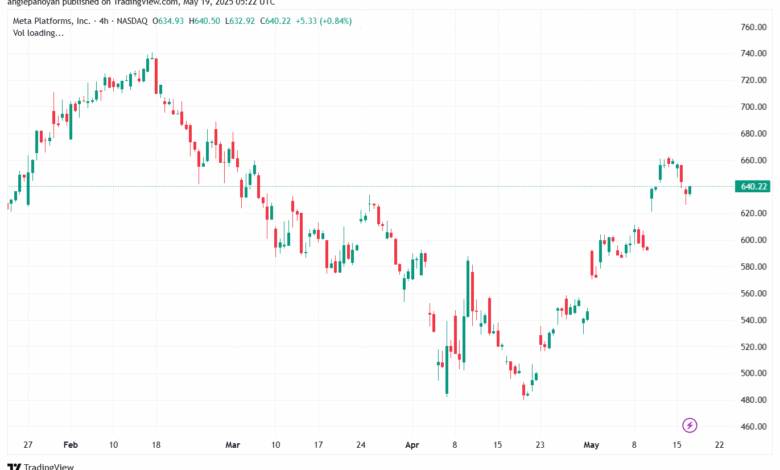Viewport: 780px width, 470px height.
Task: Click the TradingView logo at bottom left
Action: pos(40,467)
